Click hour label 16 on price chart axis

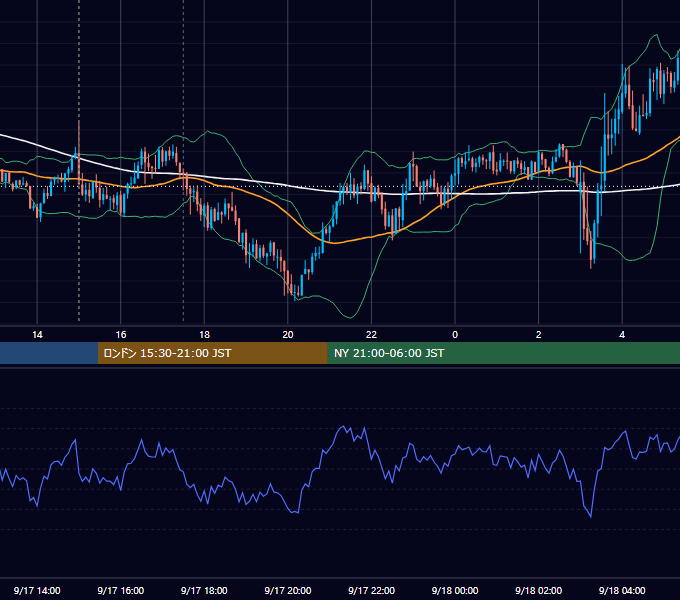tap(121, 335)
